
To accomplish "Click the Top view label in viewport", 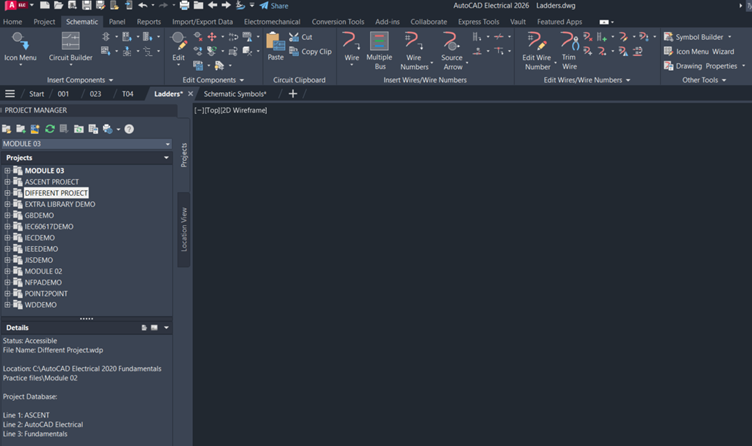I will coord(211,110).
